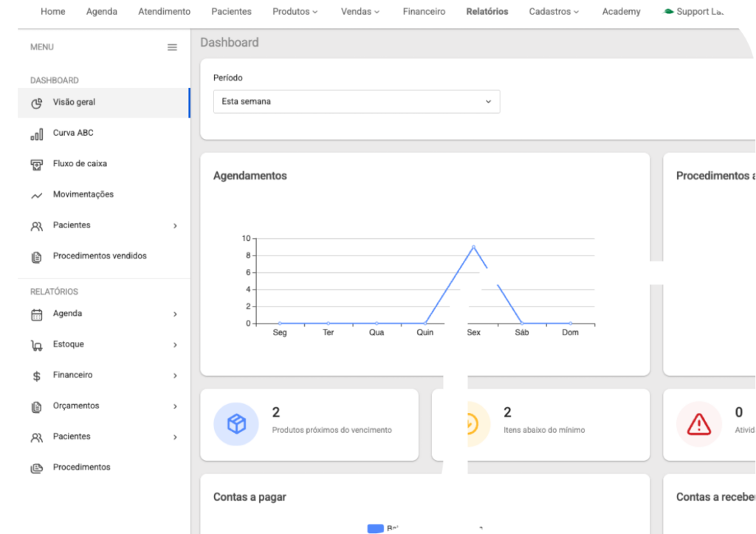Click the hamburger menu collapse icon
Screen dimensions: 756x534
172,47
